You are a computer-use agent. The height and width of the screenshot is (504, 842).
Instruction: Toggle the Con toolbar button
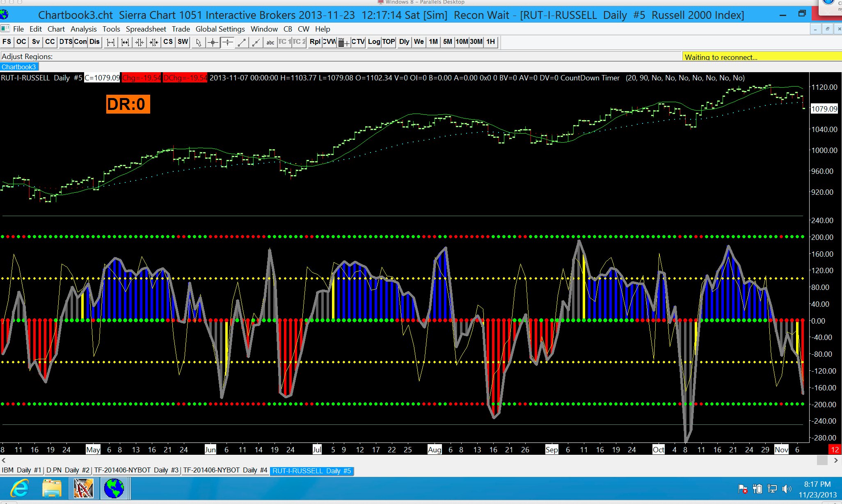pos(80,42)
